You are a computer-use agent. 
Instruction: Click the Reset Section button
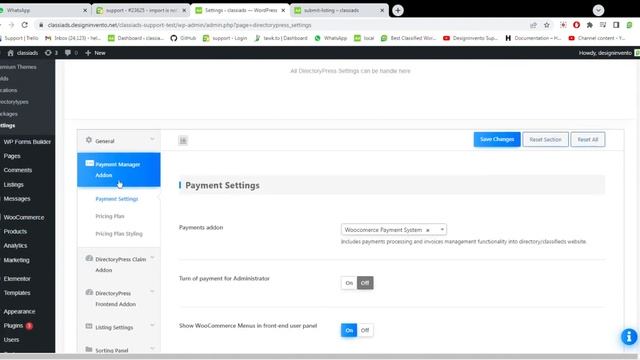tap(545, 139)
